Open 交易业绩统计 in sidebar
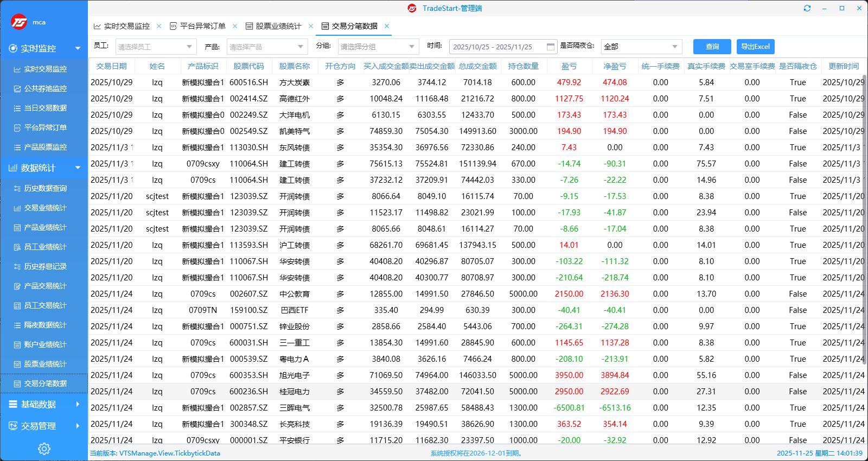Viewport: 868px width, 461px height. pyautogui.click(x=44, y=208)
